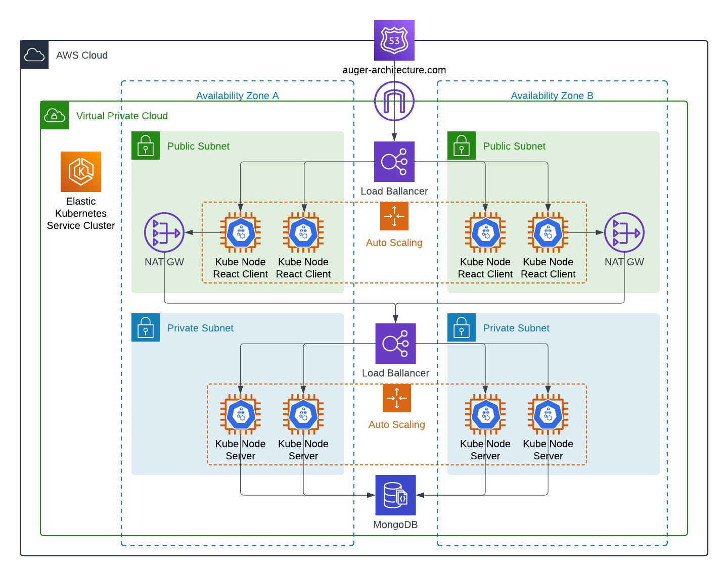Image resolution: width=728 pixels, height=576 pixels.
Task: Select the AWS Cloud icon
Action: point(34,55)
